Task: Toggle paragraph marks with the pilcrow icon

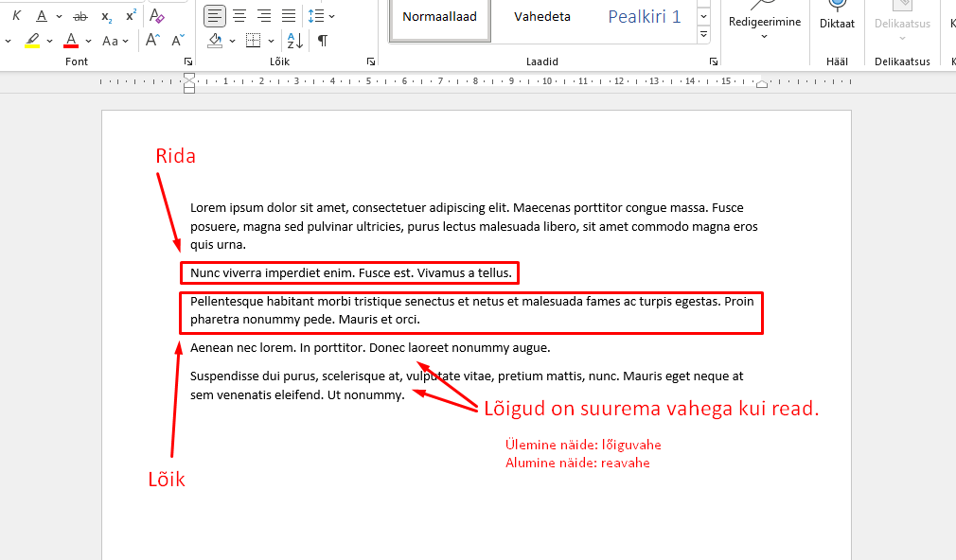Action: tap(323, 41)
